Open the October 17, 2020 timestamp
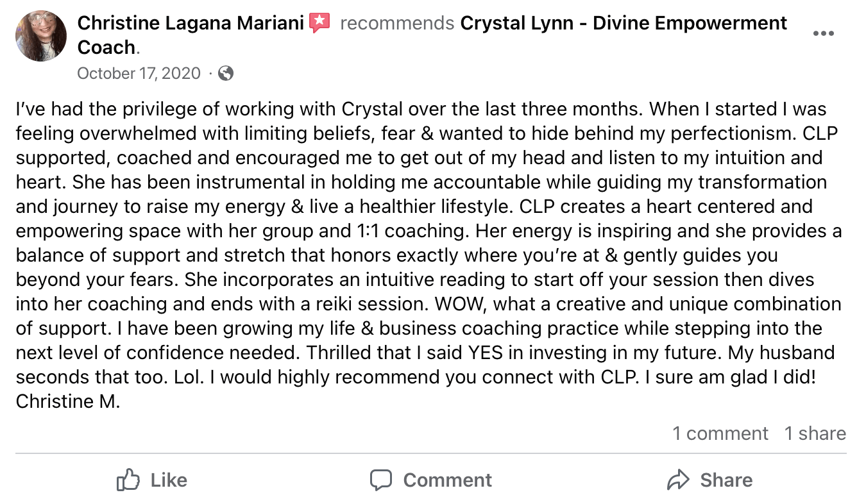Screen dimensions: 866x504 click(139, 73)
